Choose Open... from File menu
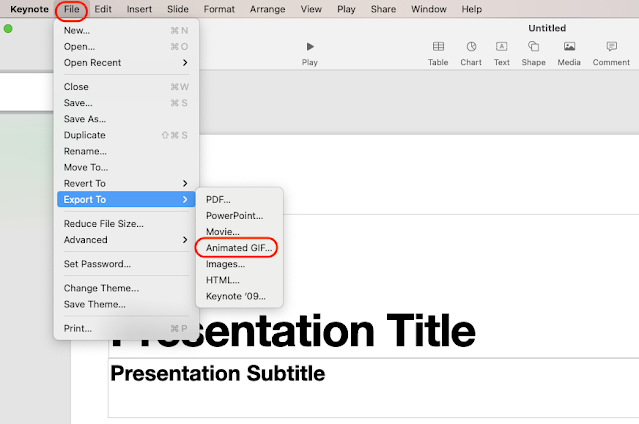Screen dimensions: 639x424 point(126,46)
